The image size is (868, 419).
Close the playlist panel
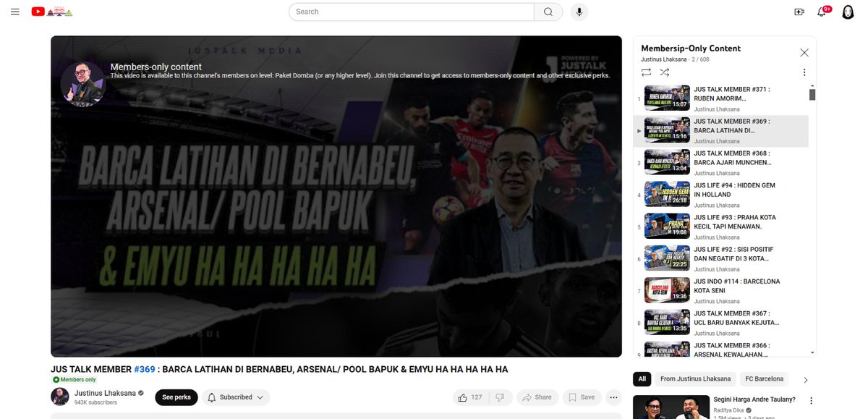click(804, 53)
